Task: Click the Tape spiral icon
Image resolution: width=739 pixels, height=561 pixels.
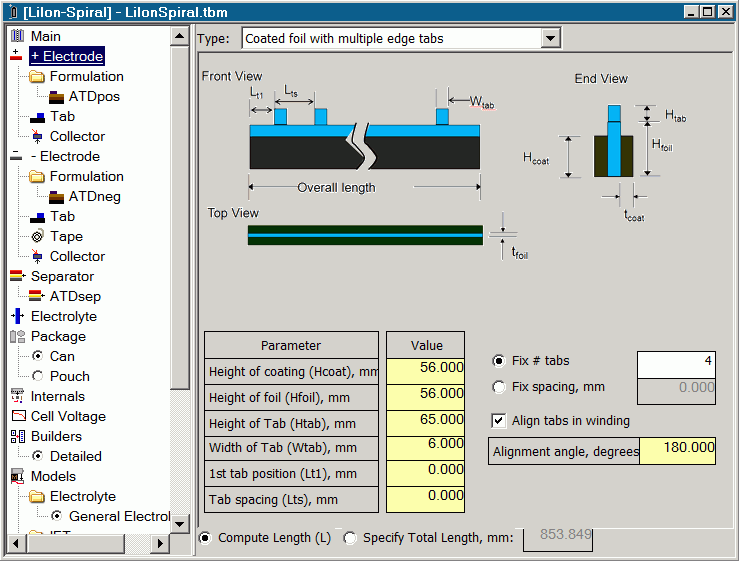Action: [x=37, y=236]
